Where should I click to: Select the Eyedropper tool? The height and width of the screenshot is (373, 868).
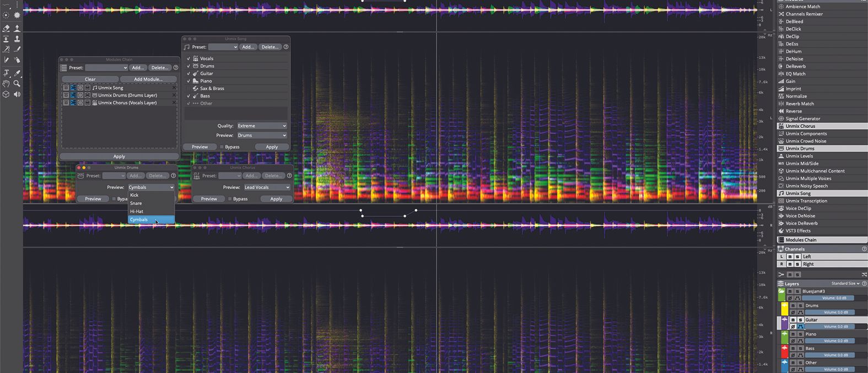point(17,73)
